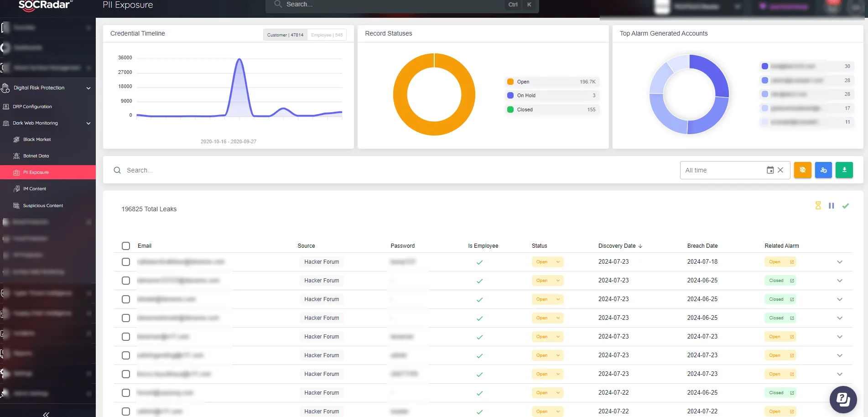This screenshot has width=868, height=417.
Task: Click the blue pause bulk action icon
Action: (x=832, y=206)
